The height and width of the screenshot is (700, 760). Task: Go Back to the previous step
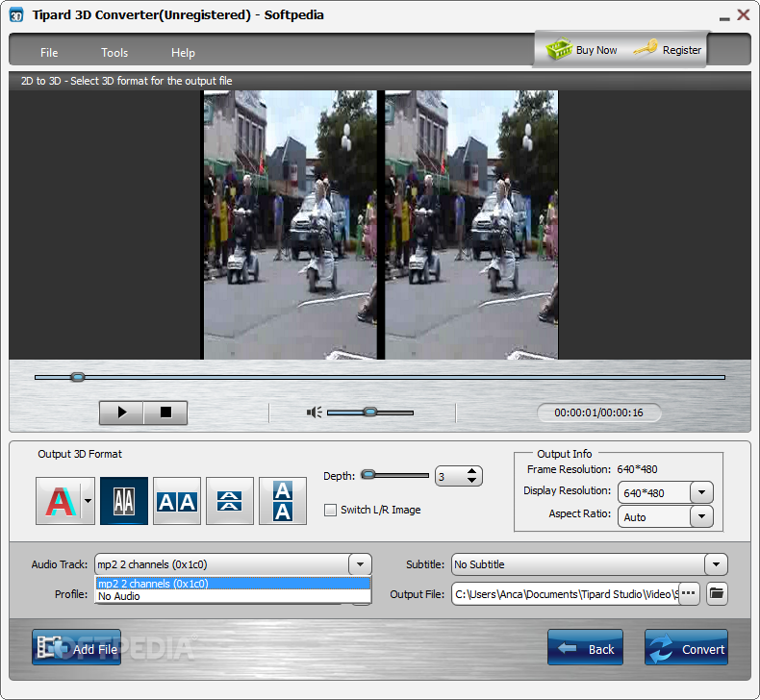point(586,648)
